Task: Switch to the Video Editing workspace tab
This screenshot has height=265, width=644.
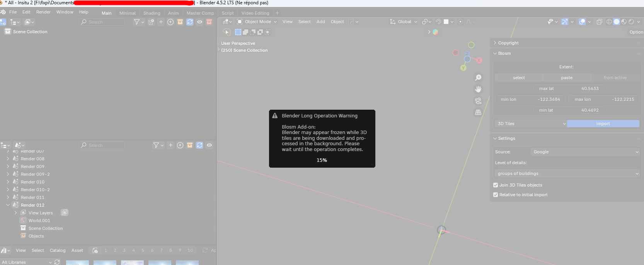Action: click(x=255, y=13)
